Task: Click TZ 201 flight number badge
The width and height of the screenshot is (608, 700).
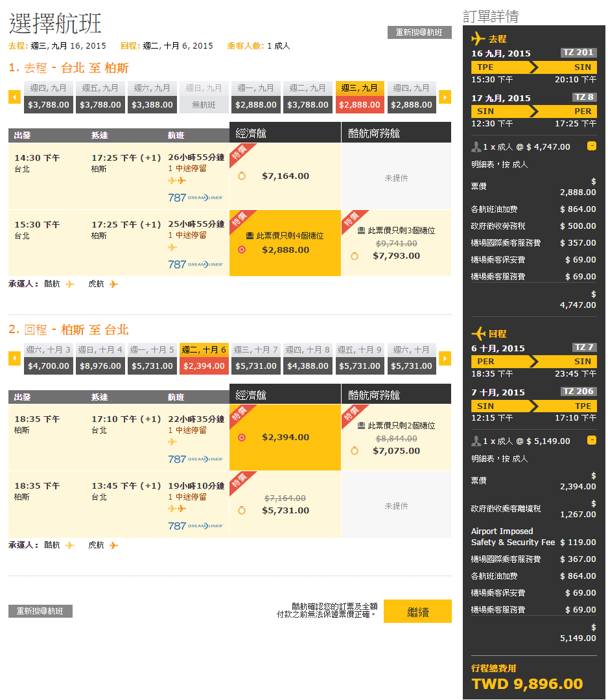Action: [x=579, y=52]
